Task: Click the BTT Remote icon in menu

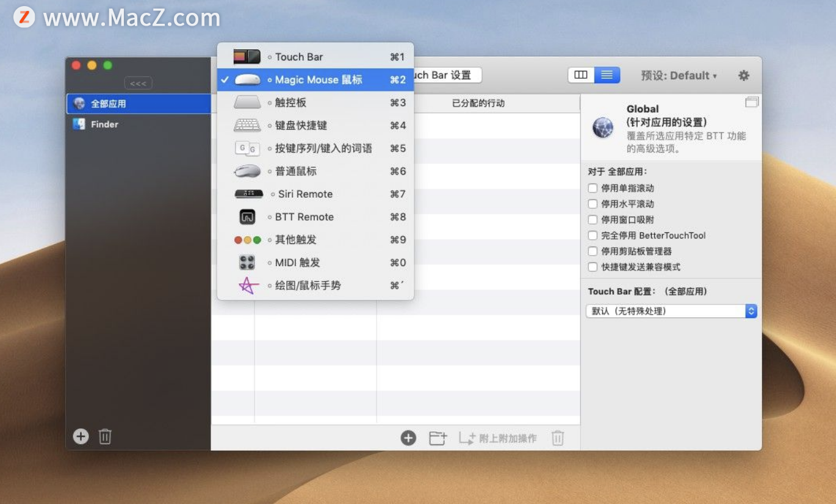Action: tap(247, 217)
